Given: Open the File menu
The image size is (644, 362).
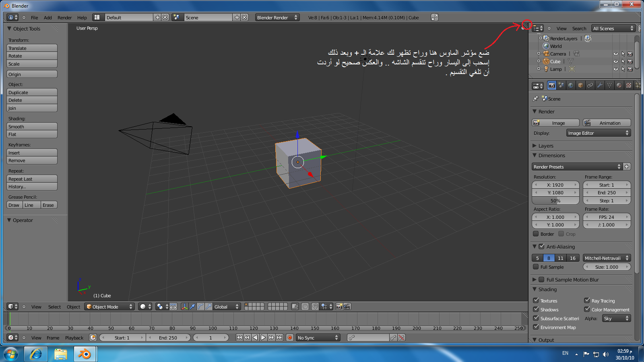Looking at the screenshot, I should point(35,18).
